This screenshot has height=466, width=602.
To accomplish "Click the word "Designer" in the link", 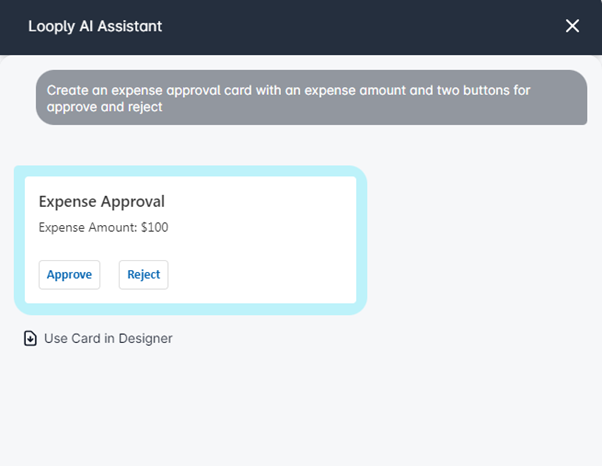I will (x=146, y=339).
